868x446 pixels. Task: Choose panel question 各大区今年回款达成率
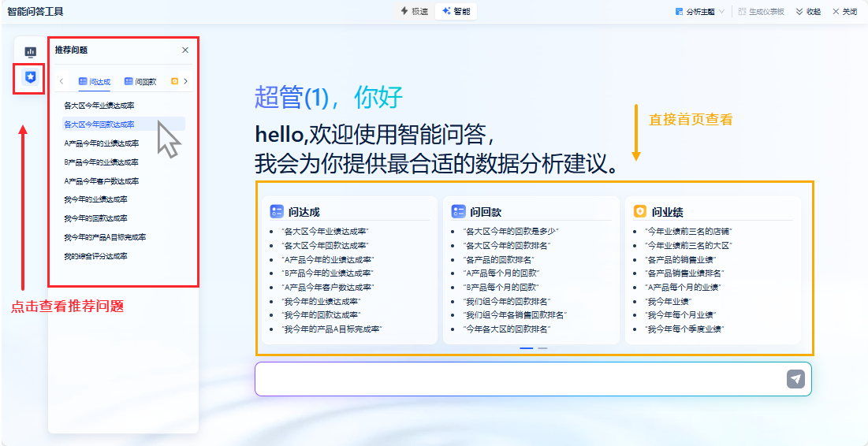click(99, 124)
